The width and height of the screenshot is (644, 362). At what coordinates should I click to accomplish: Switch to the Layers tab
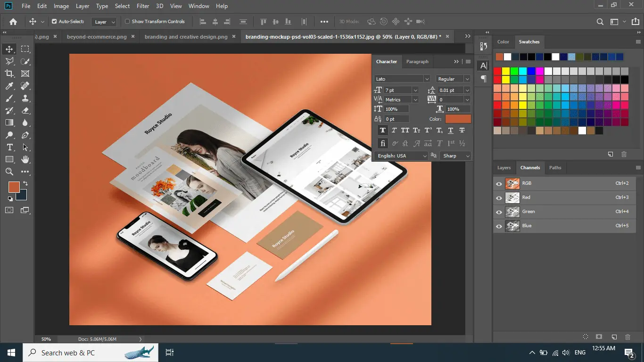504,167
